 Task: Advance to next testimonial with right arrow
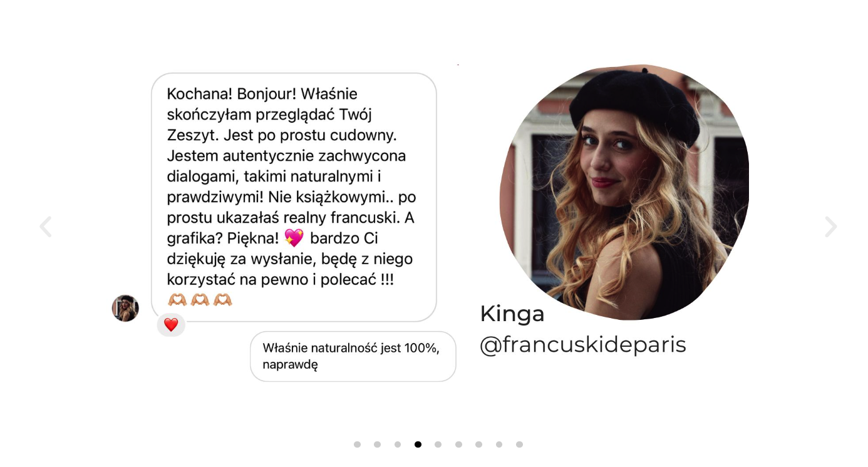point(830,227)
